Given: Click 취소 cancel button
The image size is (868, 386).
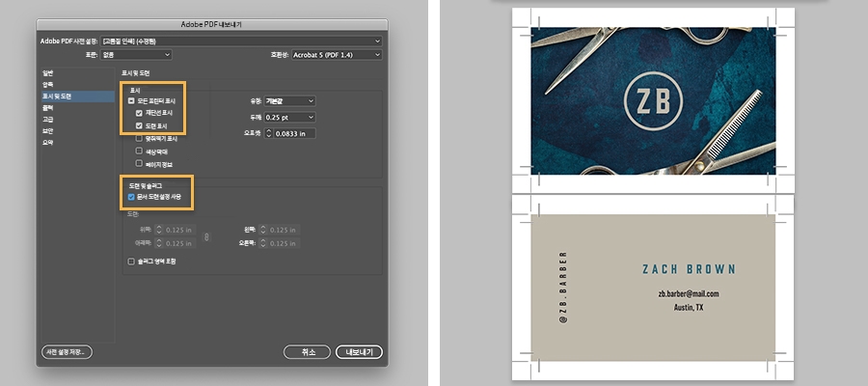Looking at the screenshot, I should coord(308,352).
